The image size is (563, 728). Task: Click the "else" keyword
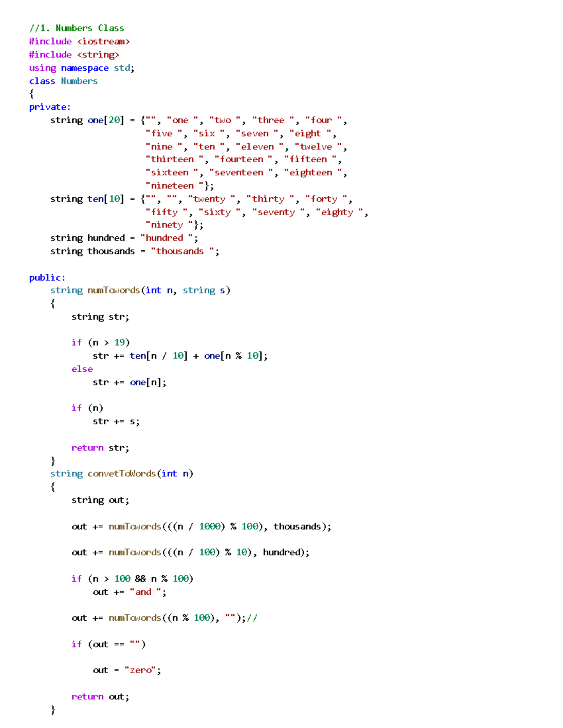[x=82, y=369]
